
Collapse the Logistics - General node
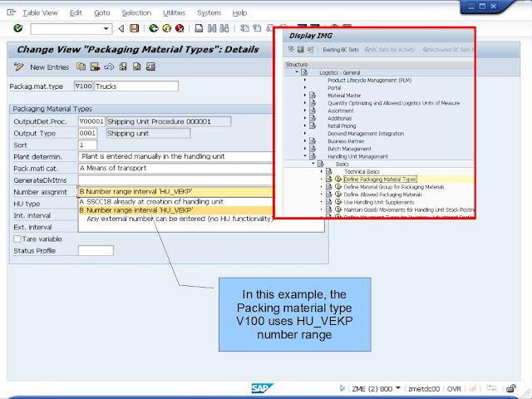[297, 72]
